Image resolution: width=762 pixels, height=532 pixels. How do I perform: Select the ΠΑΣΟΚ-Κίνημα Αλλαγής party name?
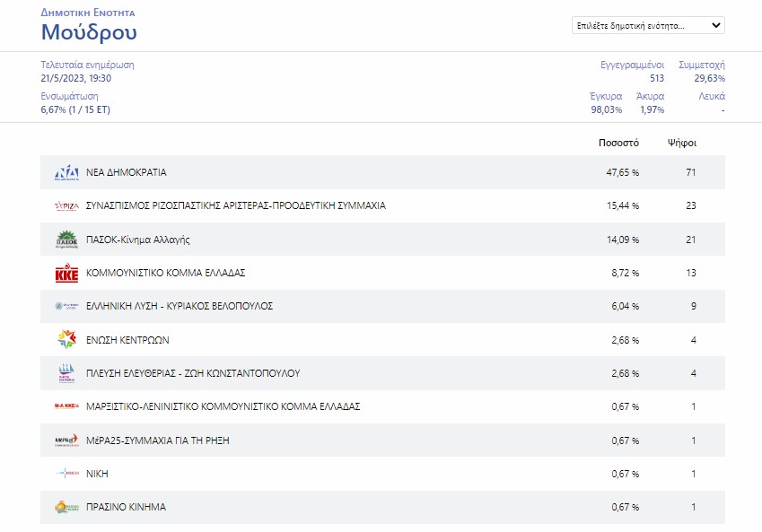137,240
